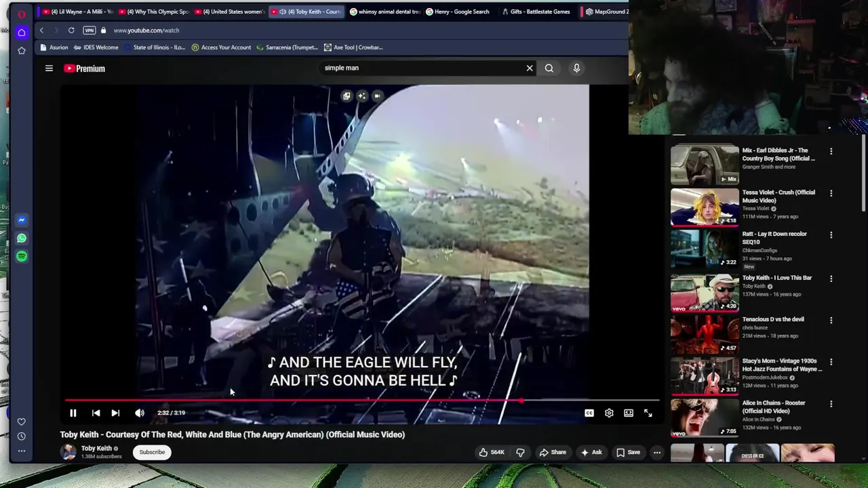This screenshot has height=488, width=868.
Task: Click the address bar URL youtube.com/watch
Action: click(x=146, y=30)
